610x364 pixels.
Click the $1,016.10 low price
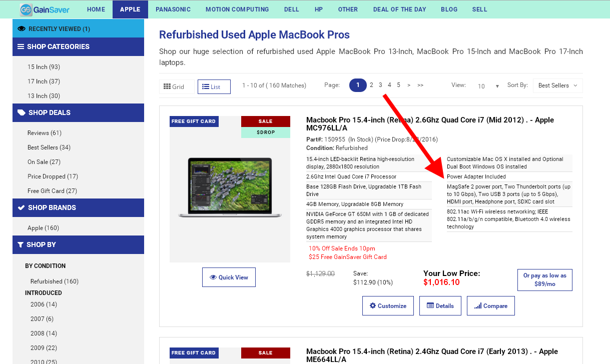pos(441,282)
